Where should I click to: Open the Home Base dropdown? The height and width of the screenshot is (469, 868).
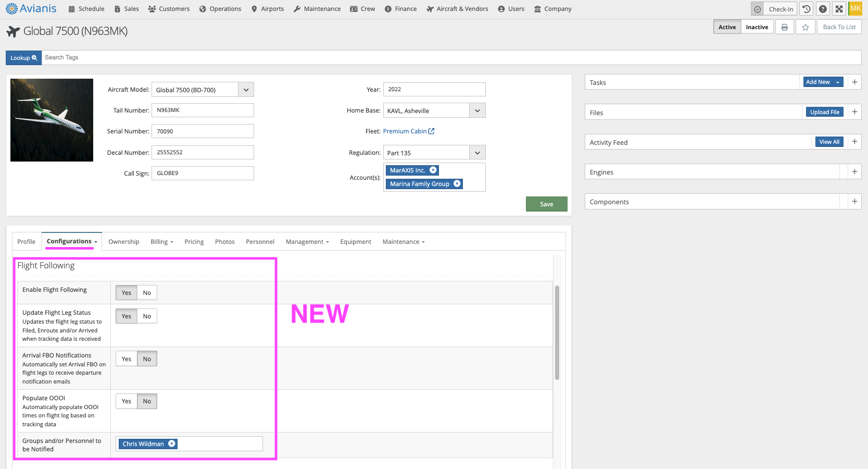click(x=477, y=110)
